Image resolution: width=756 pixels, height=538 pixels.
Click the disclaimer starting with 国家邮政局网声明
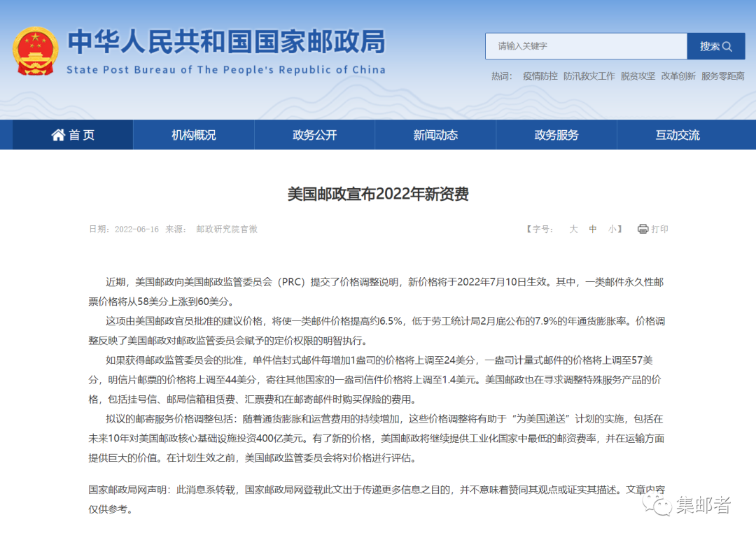click(x=377, y=499)
